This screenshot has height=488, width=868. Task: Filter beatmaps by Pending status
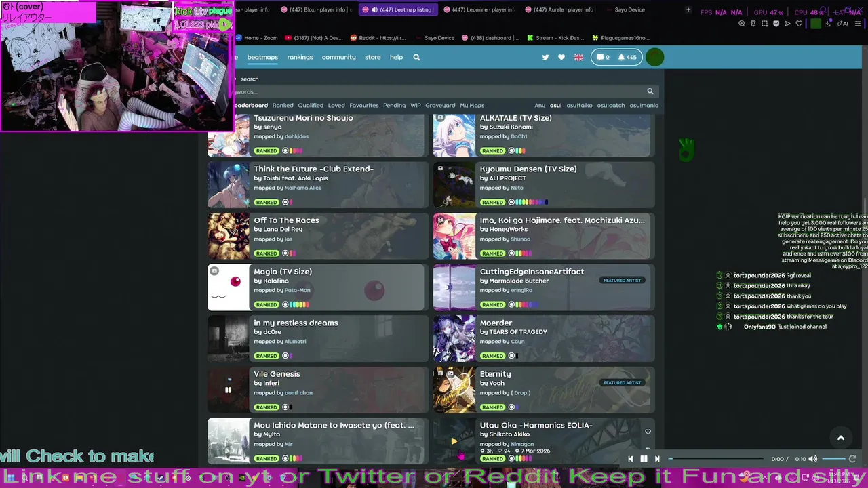pyautogui.click(x=394, y=106)
